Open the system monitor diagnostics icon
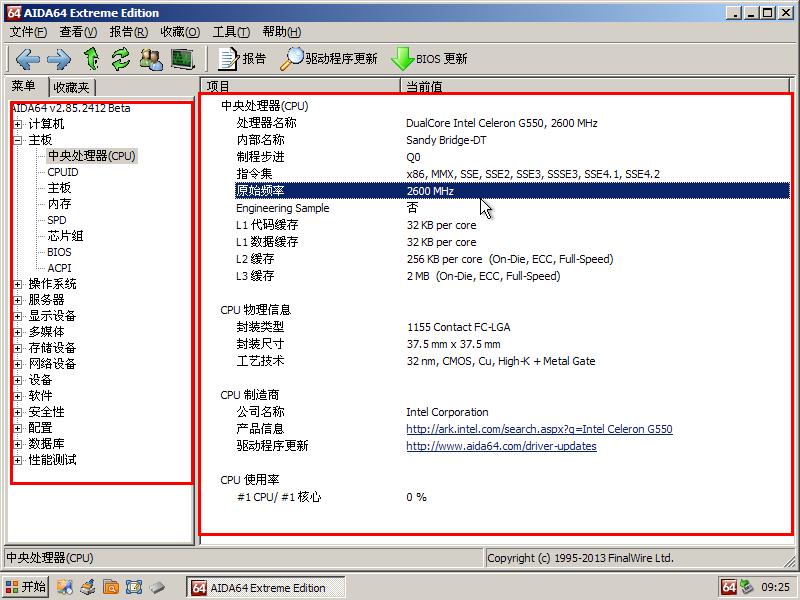This screenshot has height=600, width=800. (x=183, y=59)
